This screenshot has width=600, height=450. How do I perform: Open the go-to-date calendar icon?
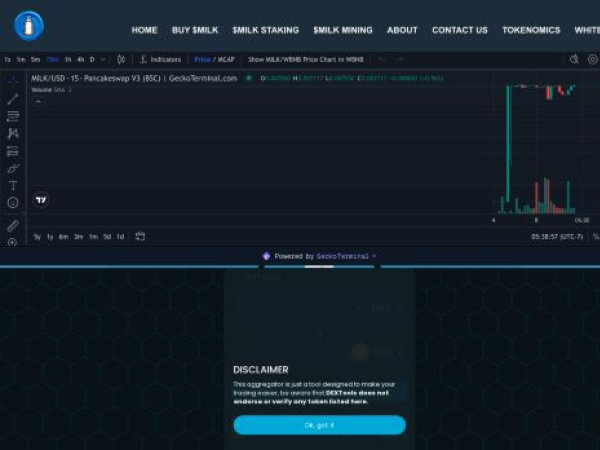[x=141, y=237]
